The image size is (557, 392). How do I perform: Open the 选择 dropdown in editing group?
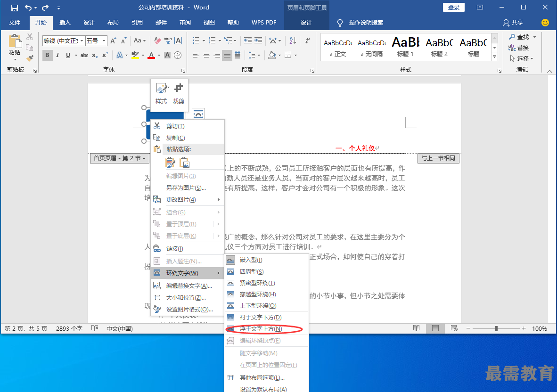[x=522, y=58]
